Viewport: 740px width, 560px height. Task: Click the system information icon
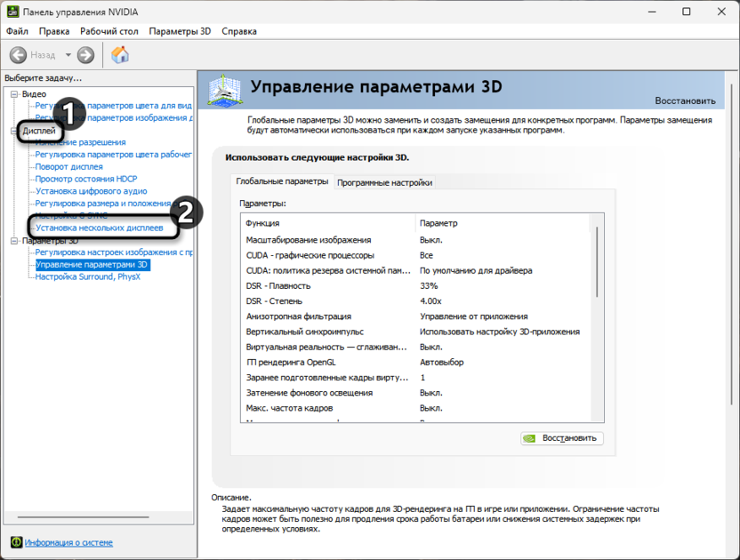(16, 542)
